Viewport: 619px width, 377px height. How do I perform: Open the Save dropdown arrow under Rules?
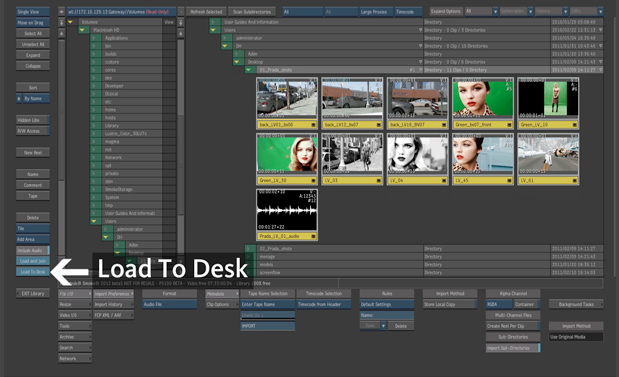(x=383, y=326)
